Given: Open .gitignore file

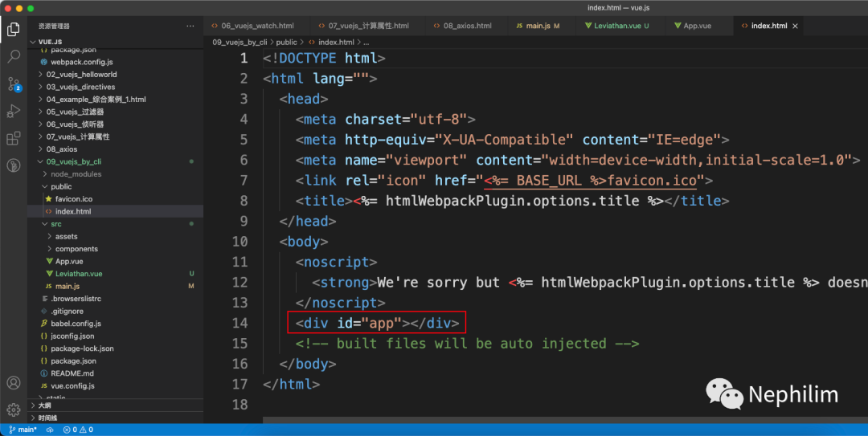Looking at the screenshot, I should click(67, 311).
